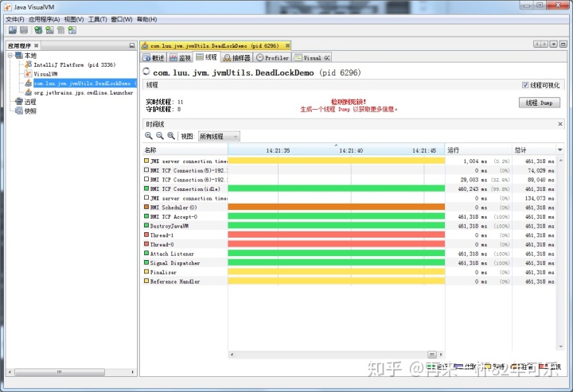Click the Add Application Snapshot toolbar icon
Viewport: 573px width, 392px height.
pyautogui.click(x=72, y=30)
